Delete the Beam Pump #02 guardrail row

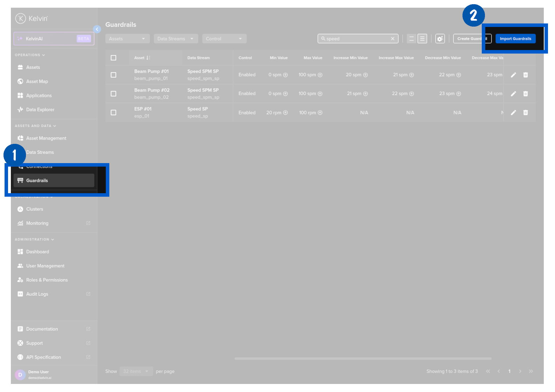526,94
